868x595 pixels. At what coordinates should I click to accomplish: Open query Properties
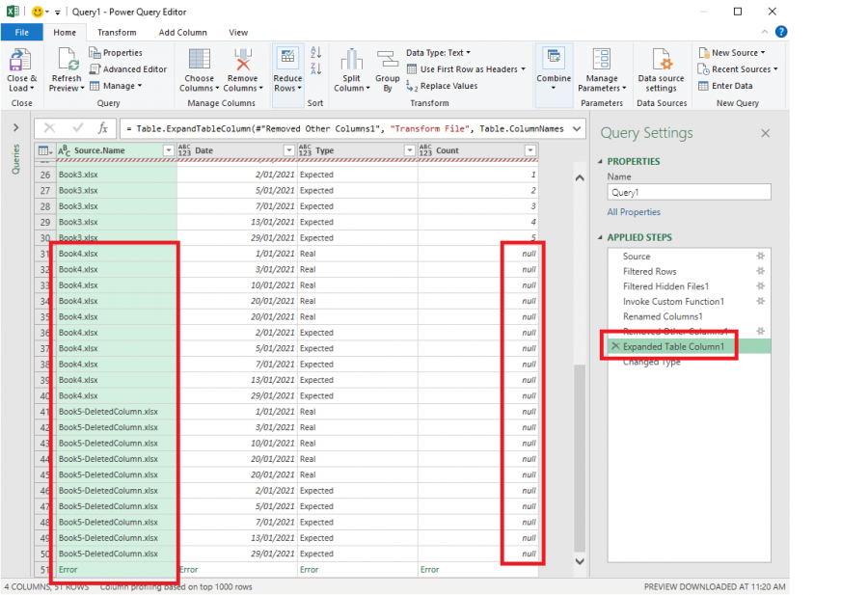pos(116,53)
